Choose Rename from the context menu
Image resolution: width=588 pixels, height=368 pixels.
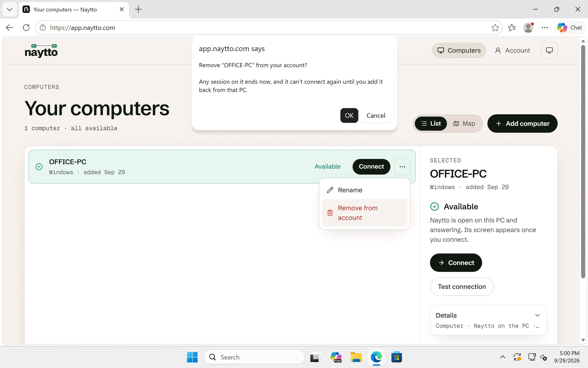tap(365, 190)
